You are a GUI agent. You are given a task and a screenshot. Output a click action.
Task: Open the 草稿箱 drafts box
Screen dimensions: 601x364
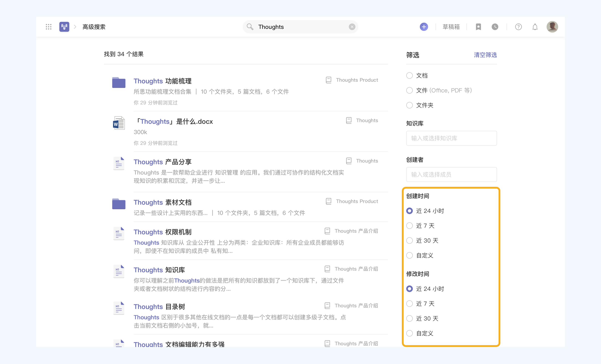pyautogui.click(x=451, y=27)
